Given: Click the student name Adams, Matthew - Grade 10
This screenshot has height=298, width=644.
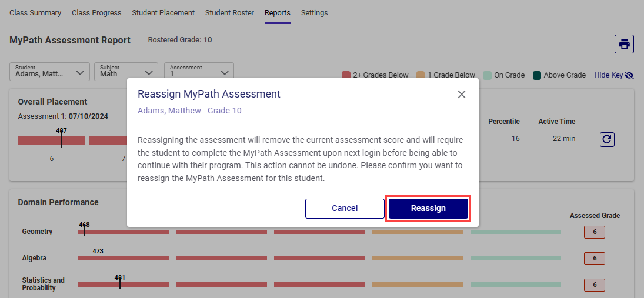Looking at the screenshot, I should 189,111.
